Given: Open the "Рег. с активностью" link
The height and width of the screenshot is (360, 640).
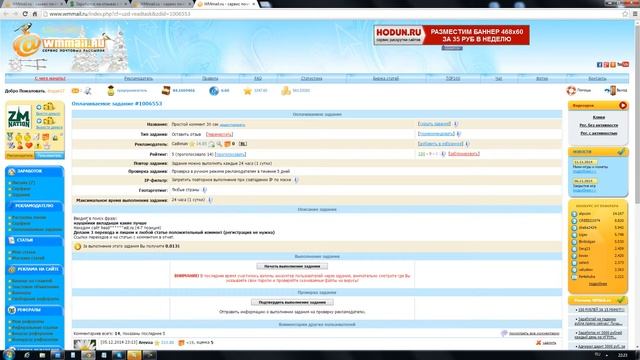Looking at the screenshot, I should pos(598,133).
